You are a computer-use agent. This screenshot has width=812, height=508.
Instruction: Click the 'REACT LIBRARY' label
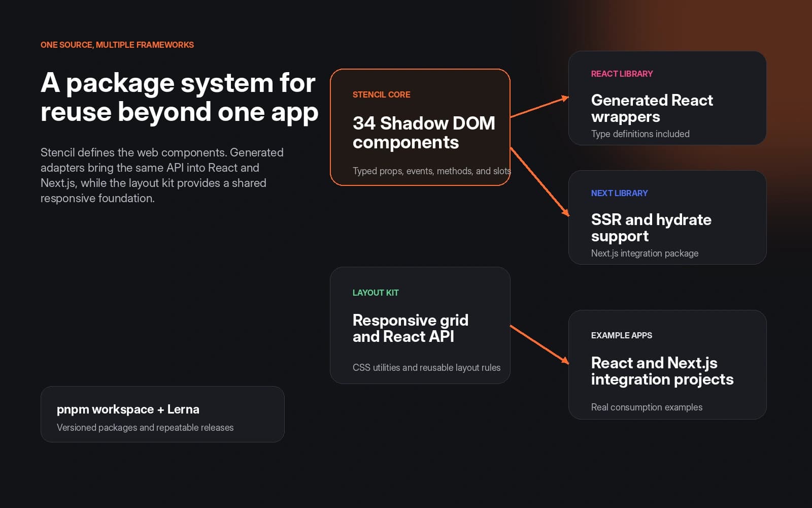click(x=622, y=74)
